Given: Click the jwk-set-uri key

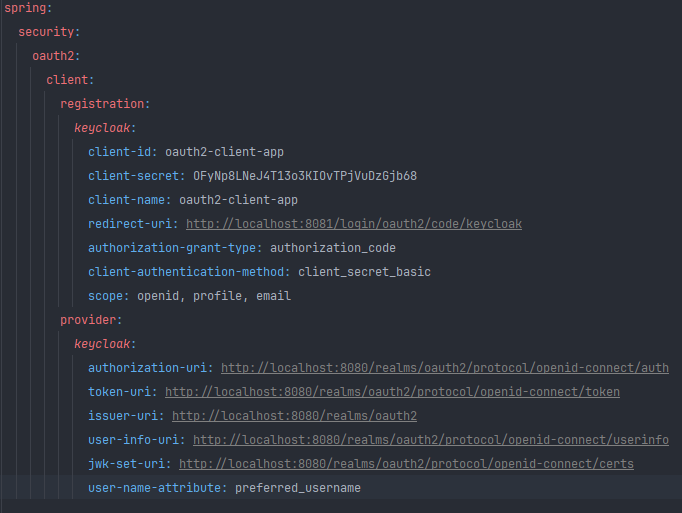Looking at the screenshot, I should (x=127, y=463).
